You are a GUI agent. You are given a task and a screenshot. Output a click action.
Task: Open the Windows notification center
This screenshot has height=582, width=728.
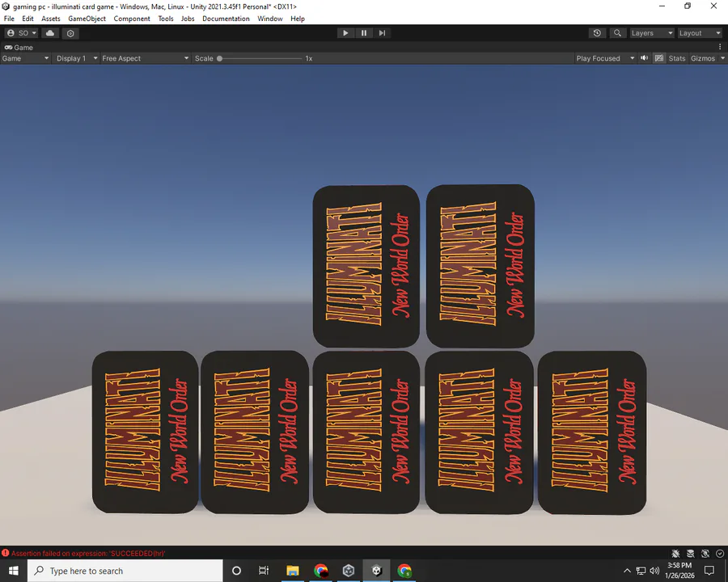click(x=709, y=571)
